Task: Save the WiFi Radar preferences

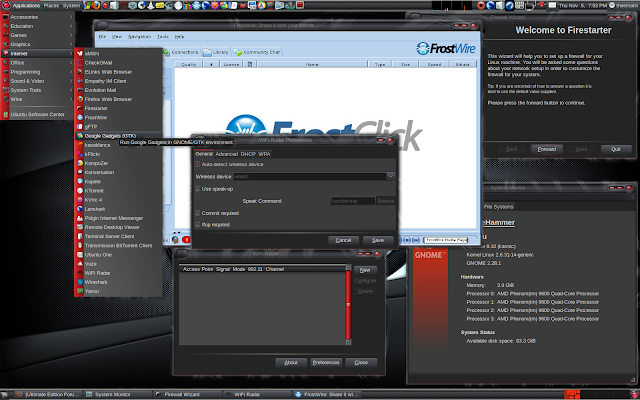Action: [378, 240]
